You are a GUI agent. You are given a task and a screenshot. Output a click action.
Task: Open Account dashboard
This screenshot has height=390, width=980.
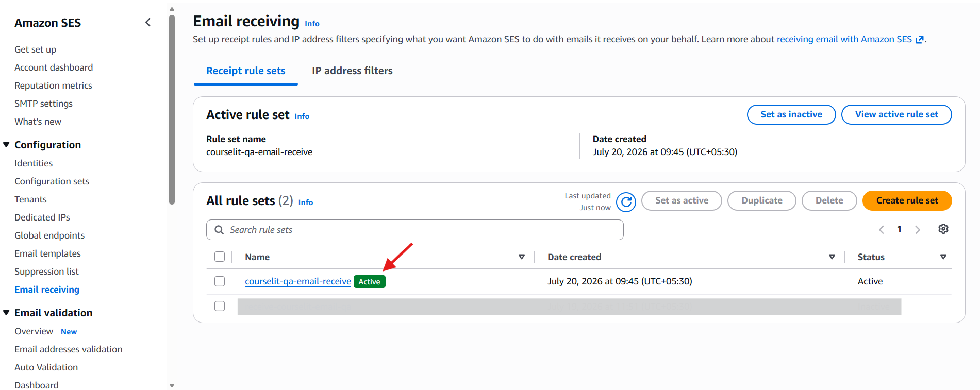coord(54,67)
